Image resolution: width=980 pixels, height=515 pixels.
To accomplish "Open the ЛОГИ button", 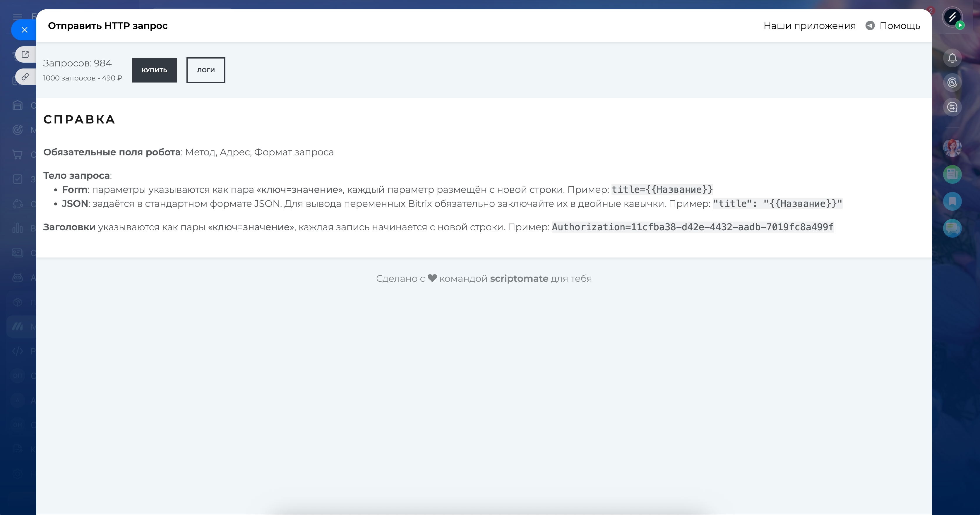I will tap(205, 70).
